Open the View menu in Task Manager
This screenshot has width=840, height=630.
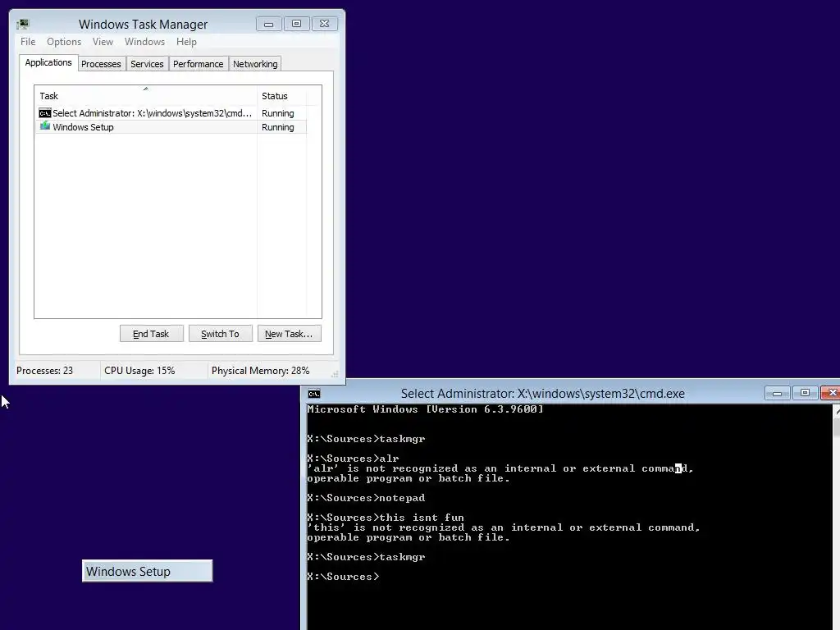click(x=103, y=42)
